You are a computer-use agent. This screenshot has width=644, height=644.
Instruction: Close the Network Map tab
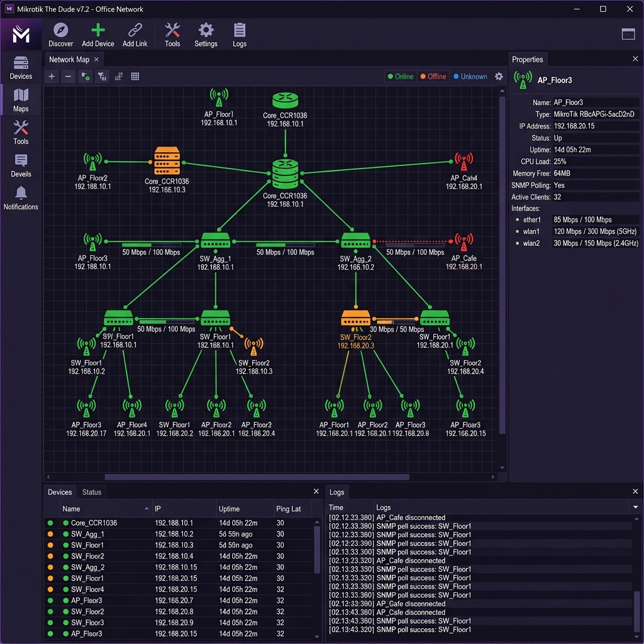[x=96, y=60]
